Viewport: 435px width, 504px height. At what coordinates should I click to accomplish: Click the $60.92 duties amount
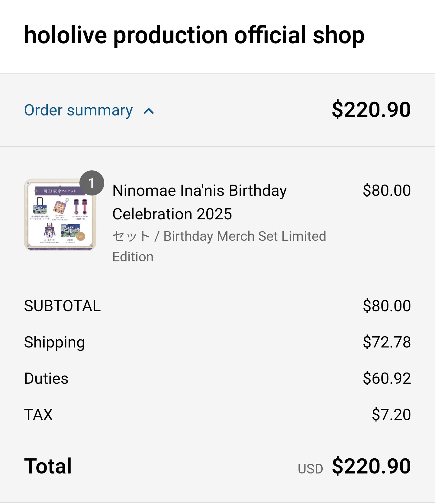tap(386, 378)
